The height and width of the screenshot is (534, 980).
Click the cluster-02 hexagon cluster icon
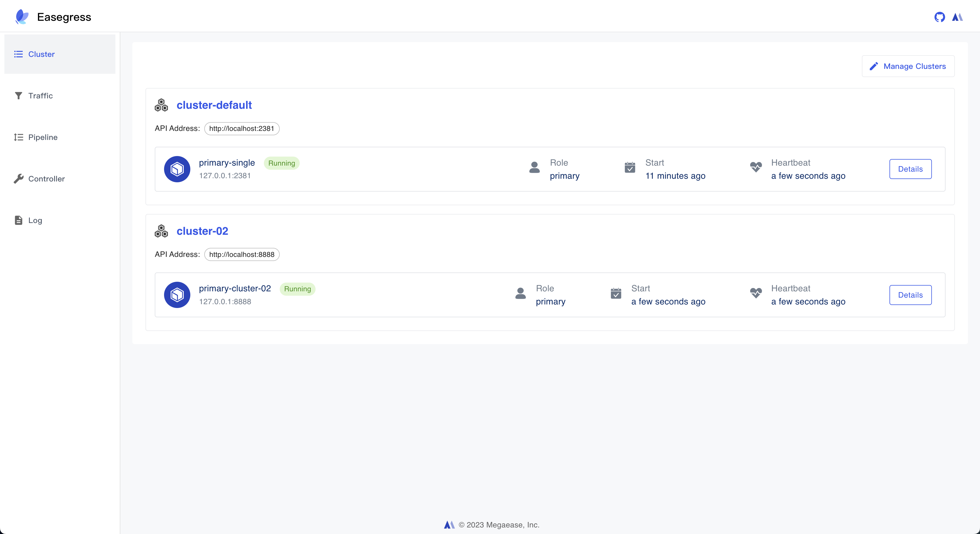click(161, 231)
